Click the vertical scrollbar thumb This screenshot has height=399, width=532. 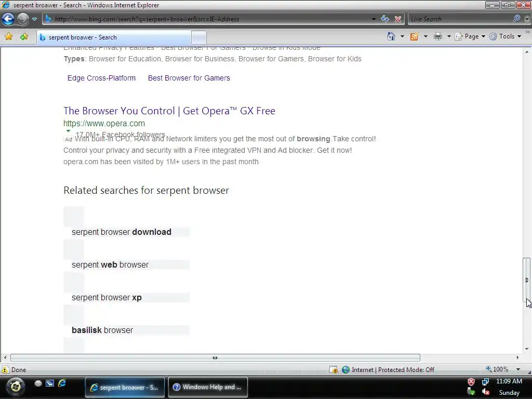click(x=527, y=280)
